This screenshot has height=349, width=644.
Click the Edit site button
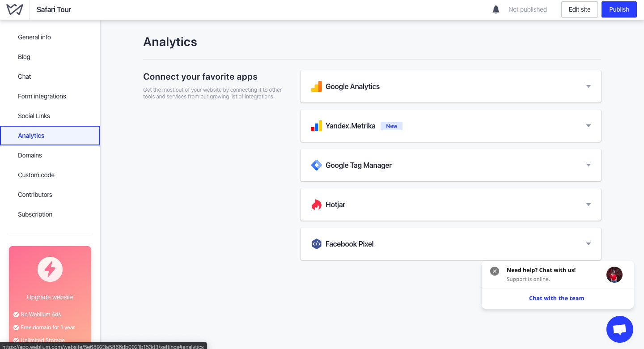[x=579, y=9]
